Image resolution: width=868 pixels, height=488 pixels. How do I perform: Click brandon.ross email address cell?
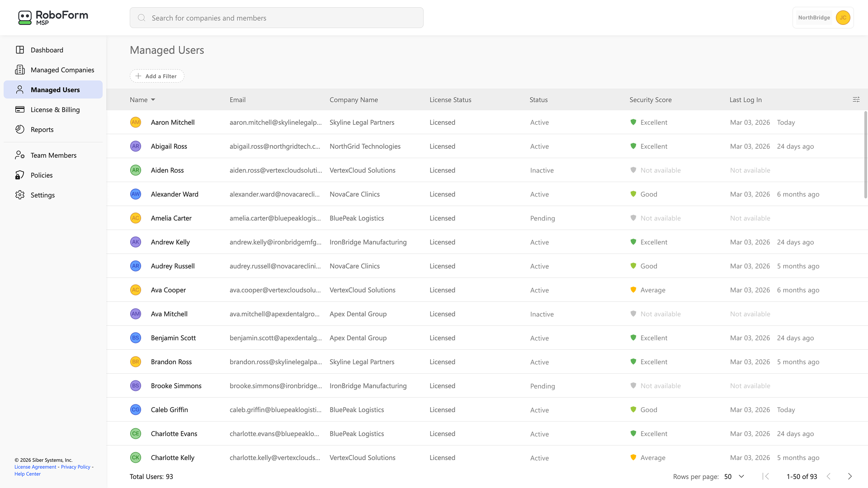276,361
